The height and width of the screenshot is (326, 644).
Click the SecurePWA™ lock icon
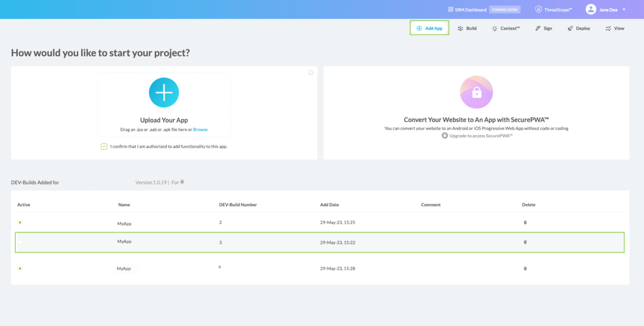pos(476,92)
